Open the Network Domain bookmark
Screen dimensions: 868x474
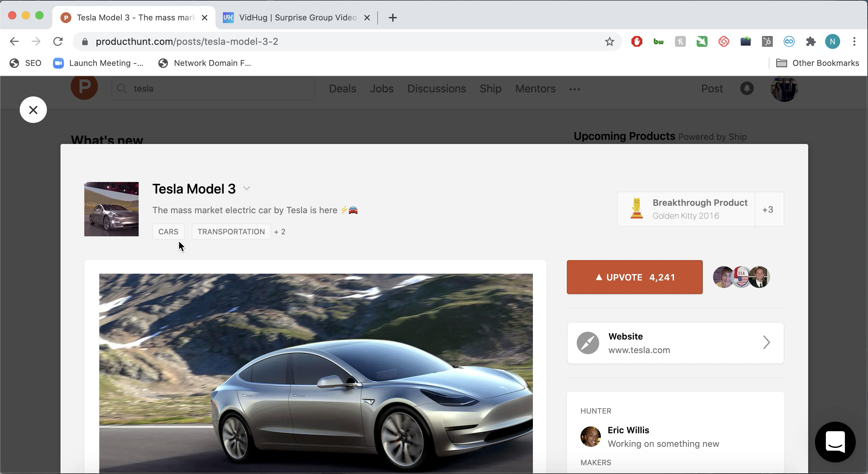205,63
